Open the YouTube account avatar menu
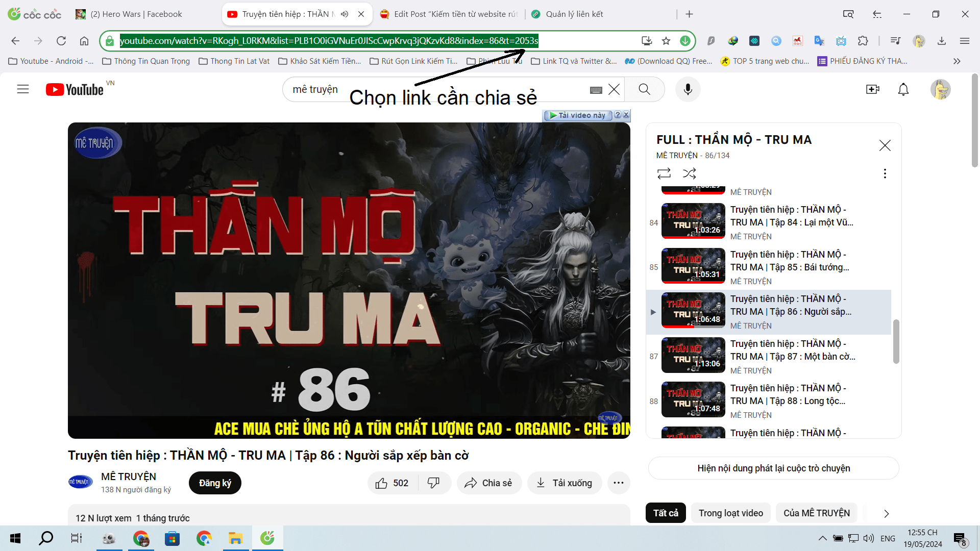The image size is (980, 551). (x=940, y=89)
